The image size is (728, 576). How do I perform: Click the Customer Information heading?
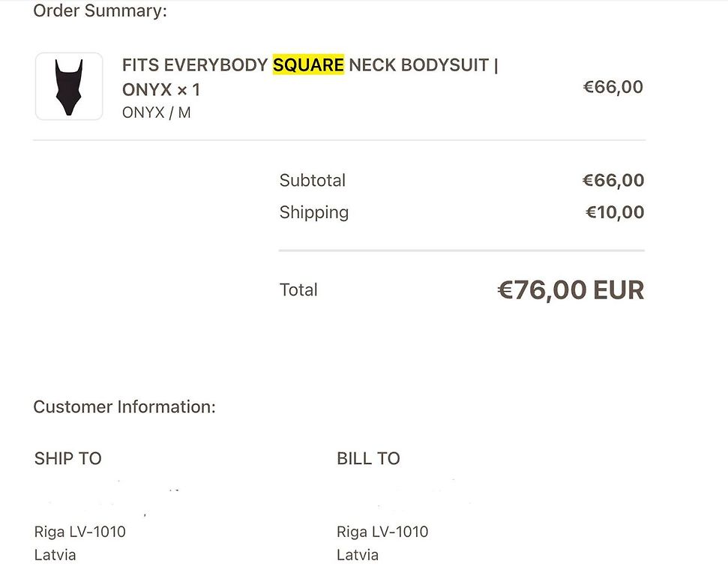tap(124, 407)
